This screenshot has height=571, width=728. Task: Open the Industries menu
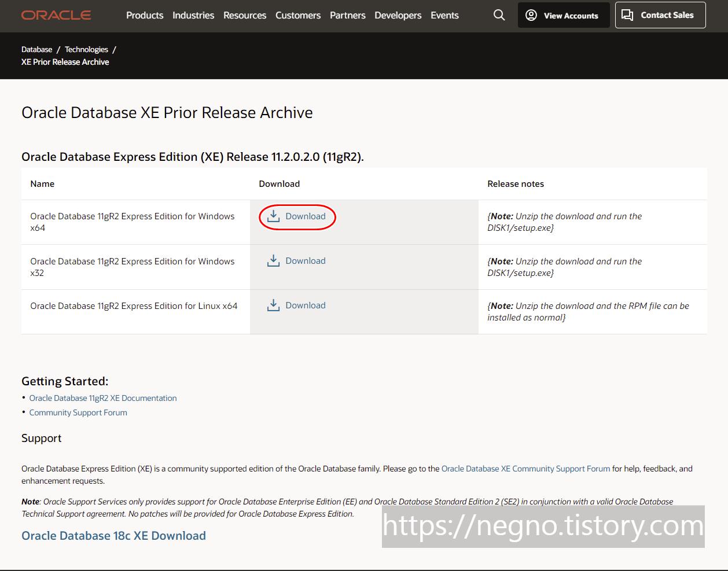tap(193, 15)
